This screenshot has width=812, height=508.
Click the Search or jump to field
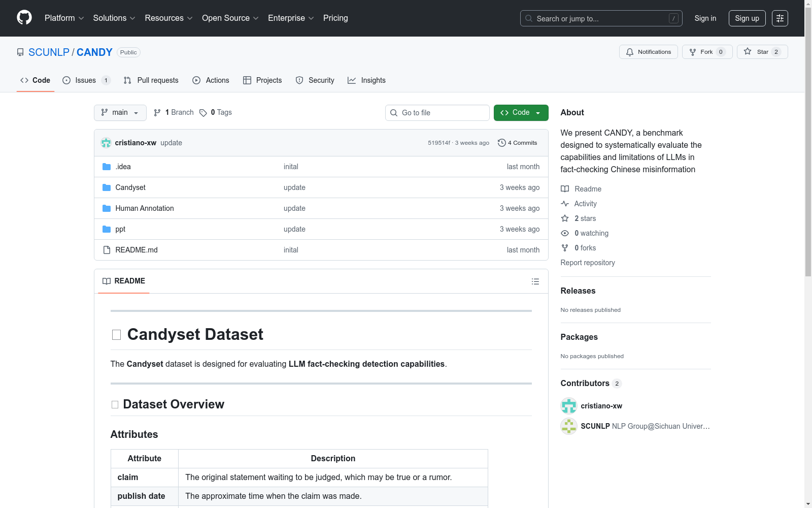[601, 18]
